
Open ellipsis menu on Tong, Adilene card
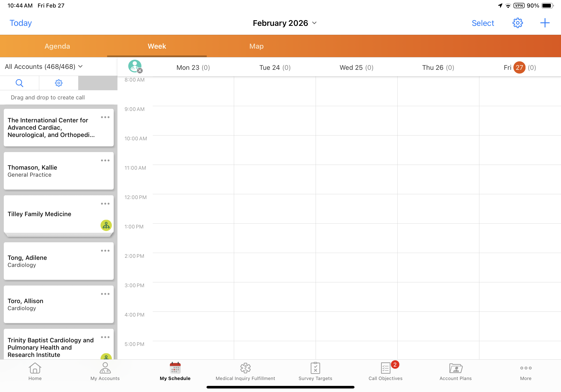105,251
